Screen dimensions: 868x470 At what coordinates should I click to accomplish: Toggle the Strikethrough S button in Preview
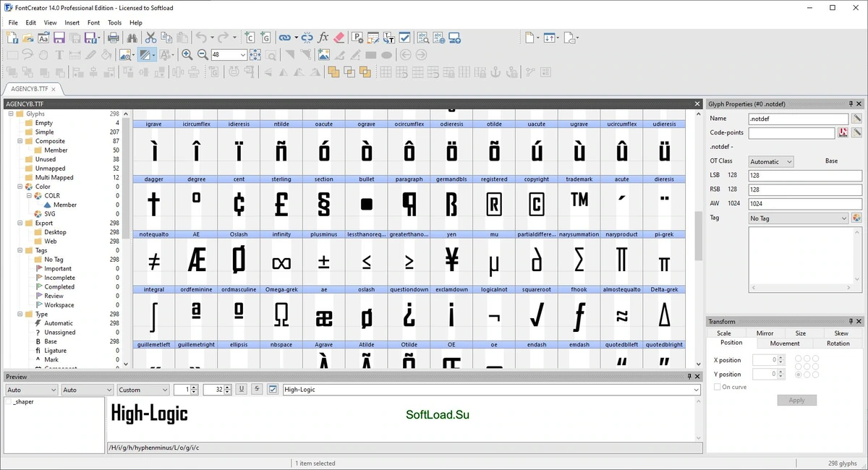pyautogui.click(x=256, y=390)
